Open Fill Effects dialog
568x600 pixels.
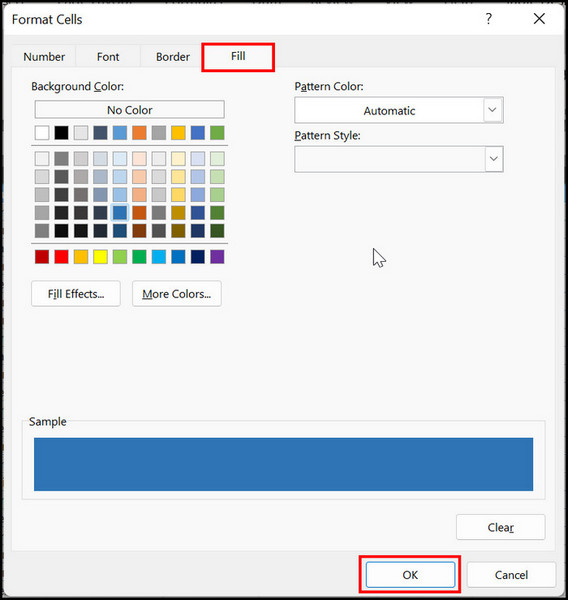76,294
